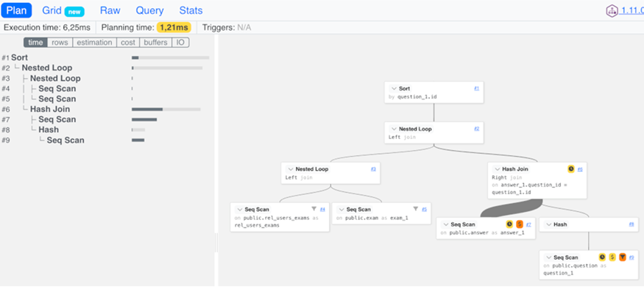Click the #8 link on Hash card

click(631, 224)
